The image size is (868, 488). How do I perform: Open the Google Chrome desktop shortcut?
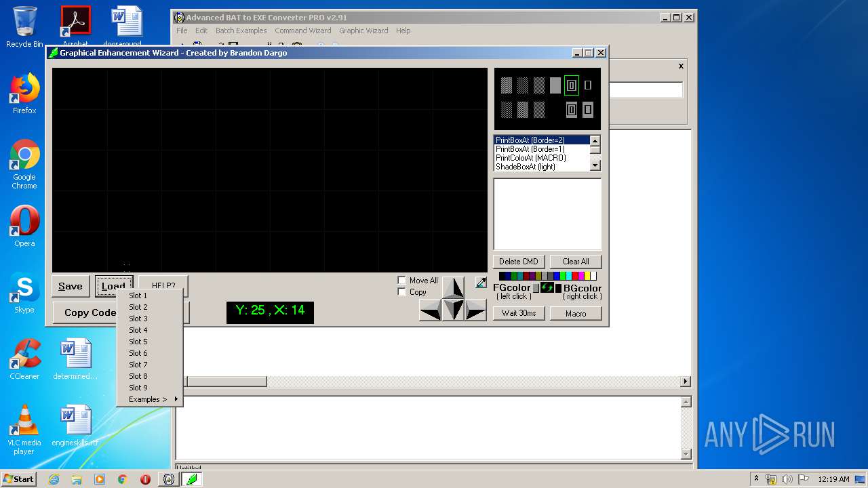24,164
